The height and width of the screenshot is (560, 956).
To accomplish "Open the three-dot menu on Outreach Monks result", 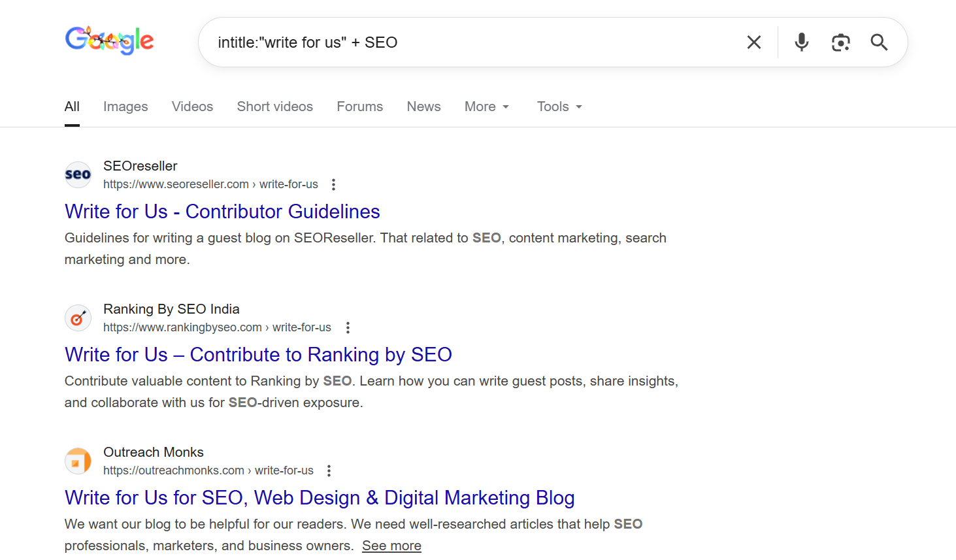I will 329,470.
